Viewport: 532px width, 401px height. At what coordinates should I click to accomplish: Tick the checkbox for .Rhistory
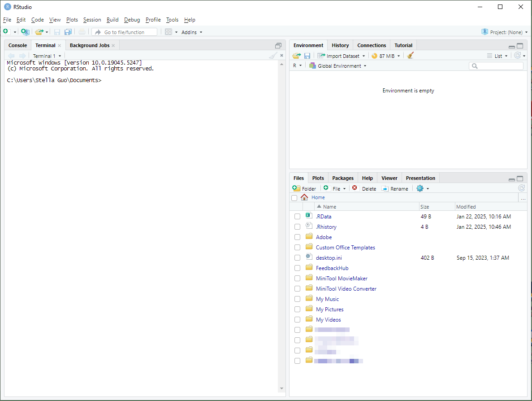point(297,227)
